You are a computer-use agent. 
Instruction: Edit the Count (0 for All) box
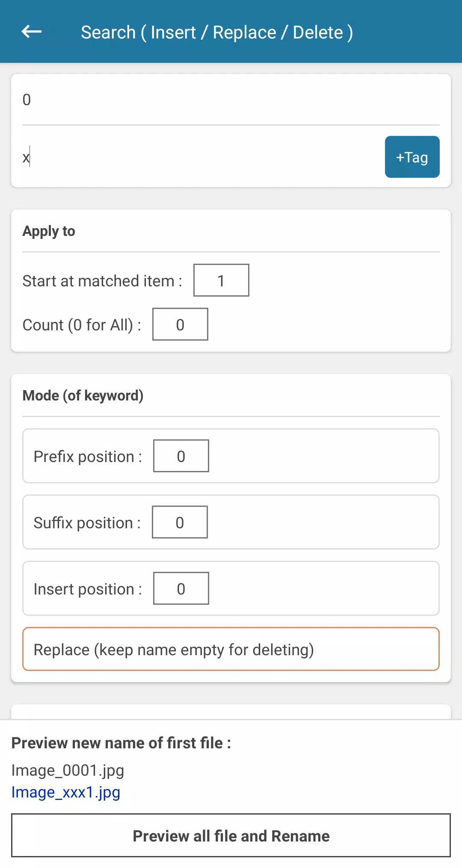180,324
